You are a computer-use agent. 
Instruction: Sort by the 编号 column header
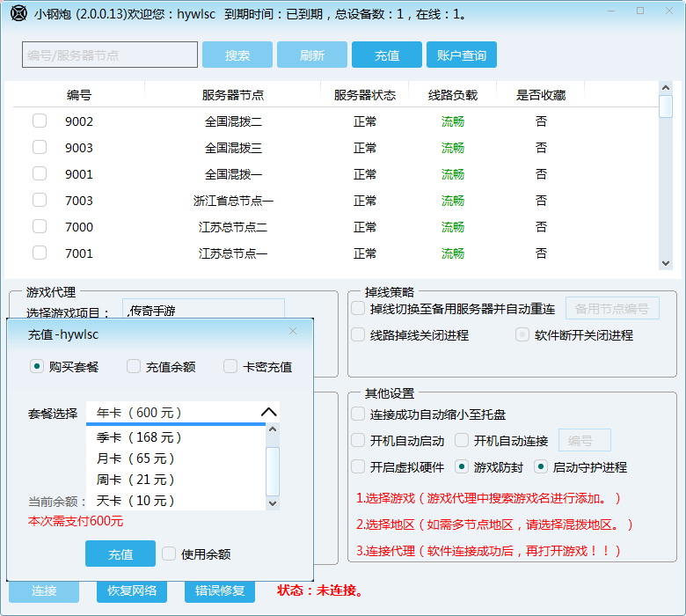coord(79,94)
